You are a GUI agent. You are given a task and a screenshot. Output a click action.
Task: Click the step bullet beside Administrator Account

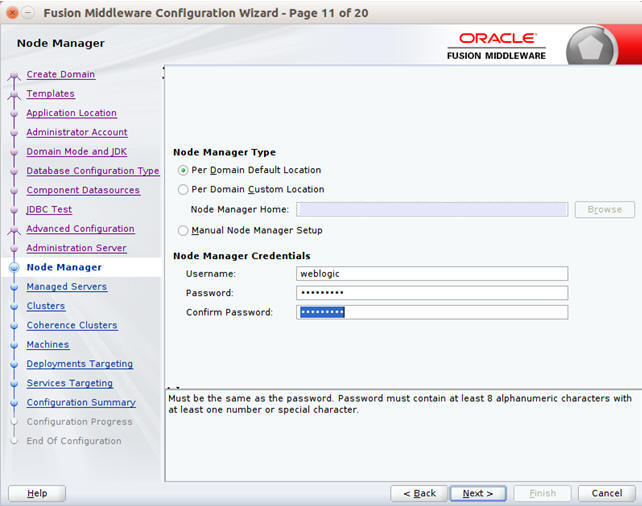[14, 133]
